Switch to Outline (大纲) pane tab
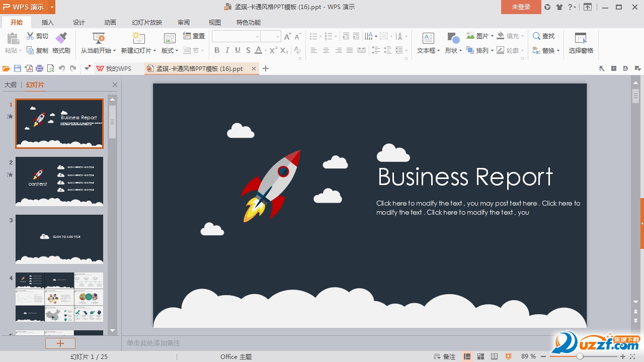This screenshot has height=362, width=644. 10,84
